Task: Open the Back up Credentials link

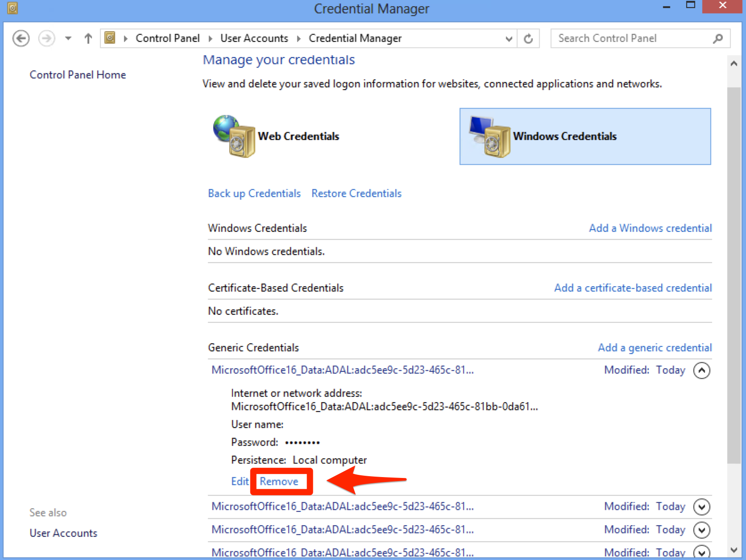Action: click(254, 193)
